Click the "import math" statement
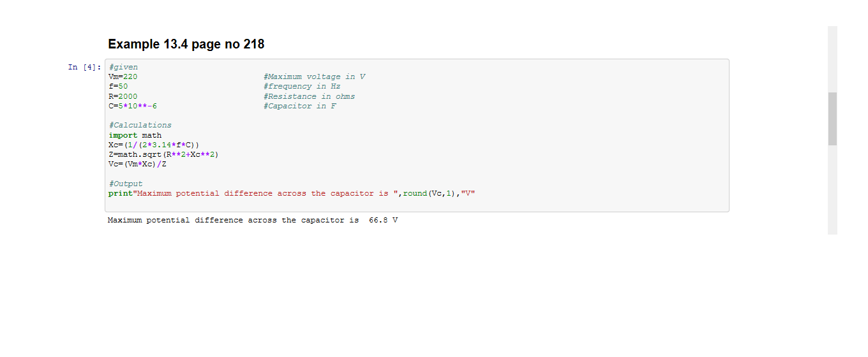The height and width of the screenshot is (357, 868). tap(135, 135)
